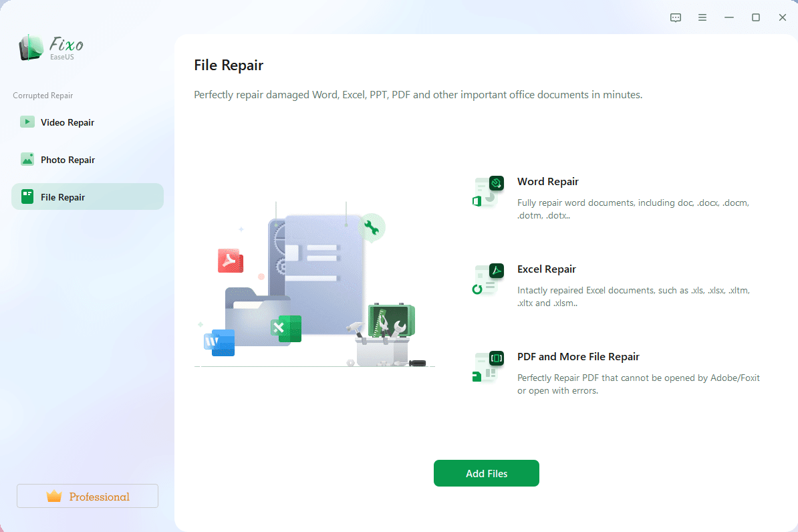Click the blue Word icon inside the illustration
798x532 pixels.
[220, 343]
